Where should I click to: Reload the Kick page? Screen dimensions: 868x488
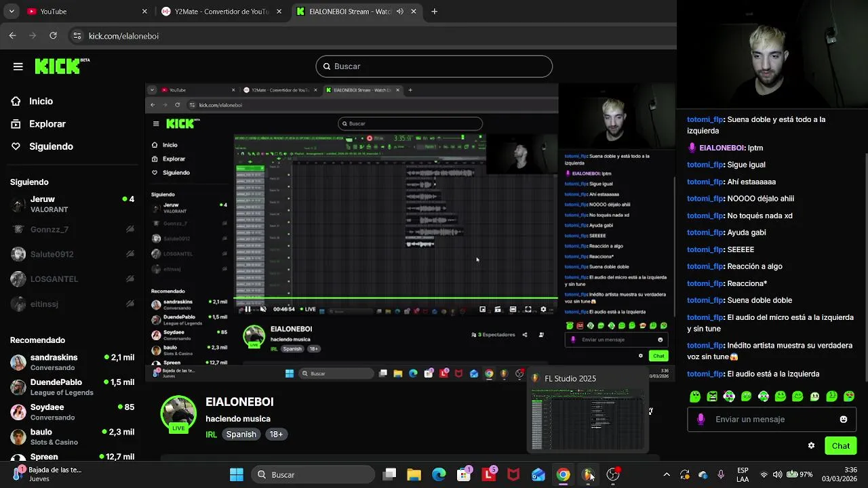coord(54,36)
